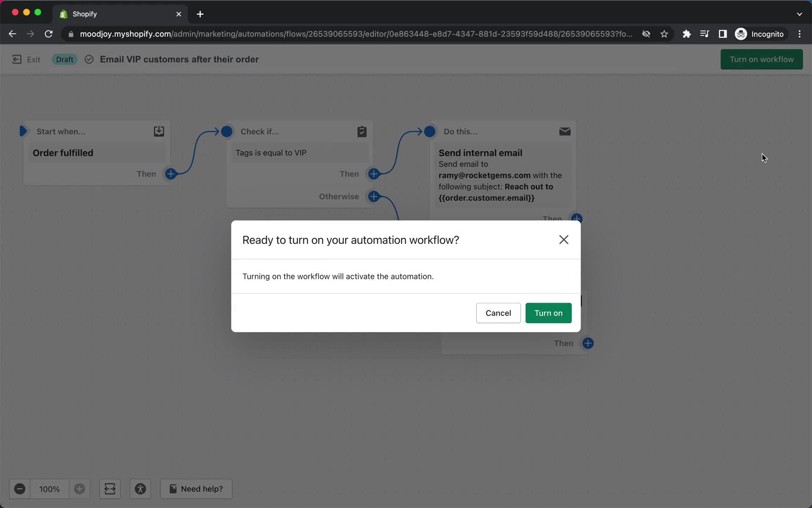812x508 pixels.
Task: Click the Otherwise plus connector icon
Action: point(373,196)
